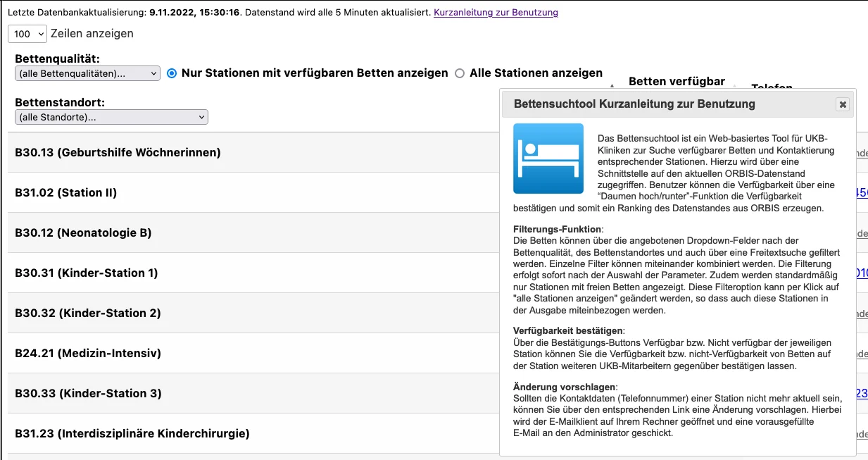Click the B30.13 Geburtshilfe Wöchnerinnen row
Screen dimensions: 868x460
pyautogui.click(x=118, y=152)
